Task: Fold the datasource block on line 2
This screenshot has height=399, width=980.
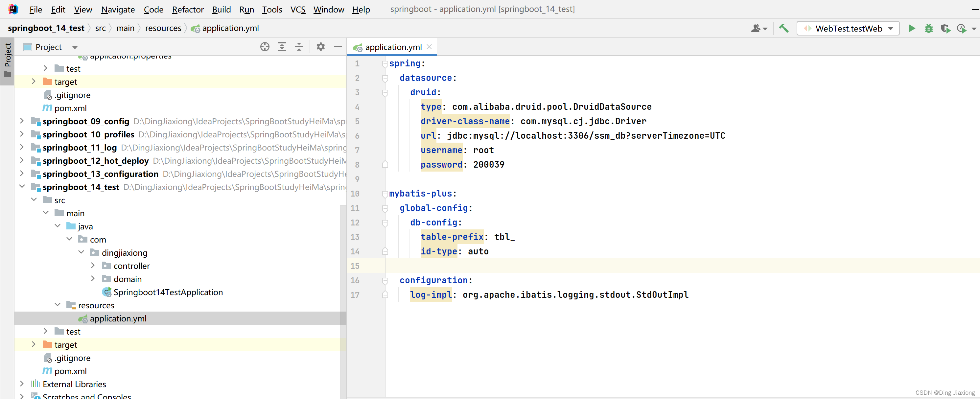Action: (x=385, y=78)
